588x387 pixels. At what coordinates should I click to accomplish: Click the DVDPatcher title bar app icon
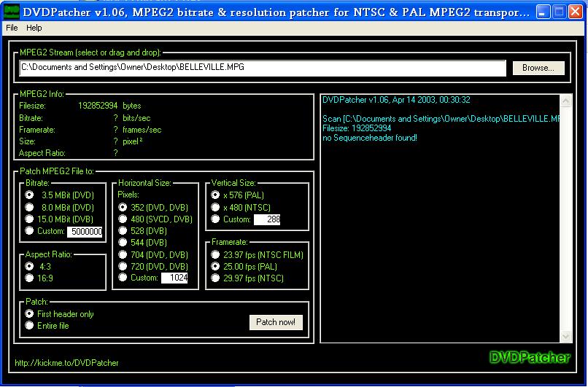12,12
